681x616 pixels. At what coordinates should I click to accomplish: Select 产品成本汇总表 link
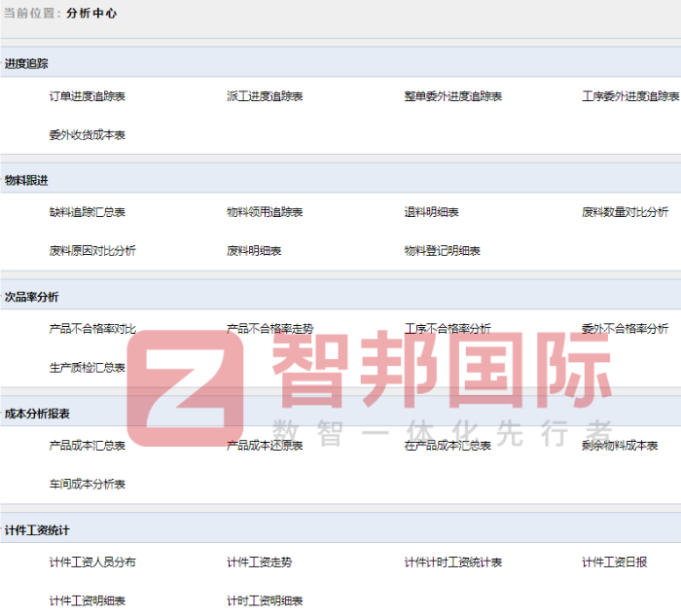[x=87, y=446]
